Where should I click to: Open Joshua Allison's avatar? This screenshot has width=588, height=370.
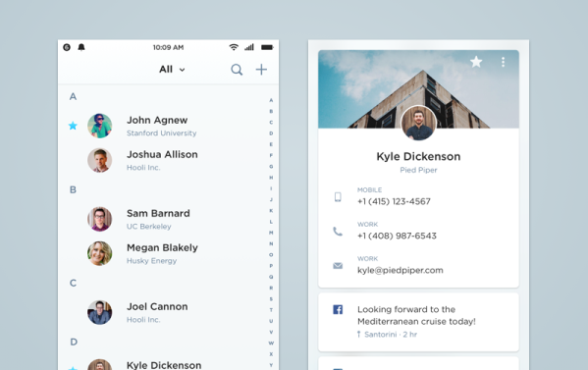[x=100, y=160]
